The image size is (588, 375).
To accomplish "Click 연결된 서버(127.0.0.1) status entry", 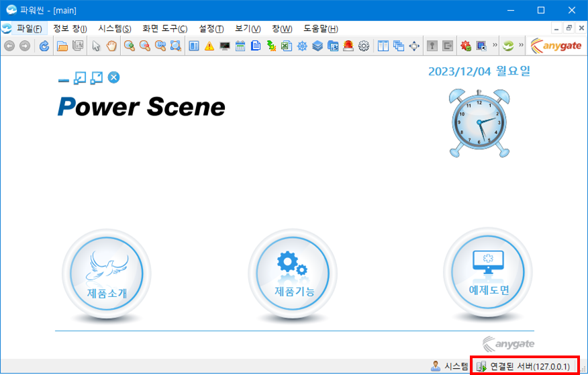I will (x=524, y=366).
